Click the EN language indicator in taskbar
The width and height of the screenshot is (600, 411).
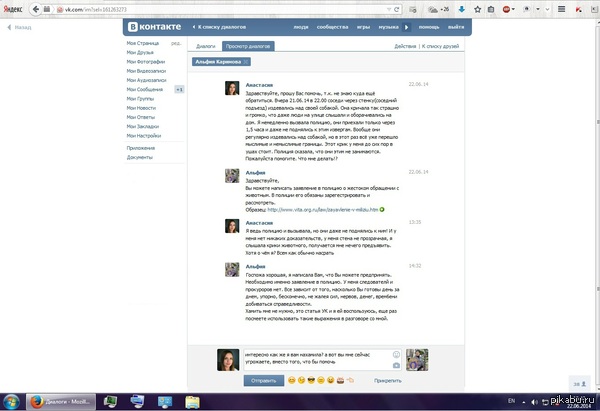coord(512,401)
